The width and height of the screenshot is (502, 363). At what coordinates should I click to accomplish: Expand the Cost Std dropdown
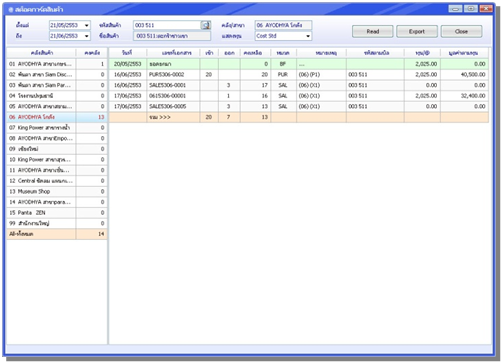[x=308, y=36]
